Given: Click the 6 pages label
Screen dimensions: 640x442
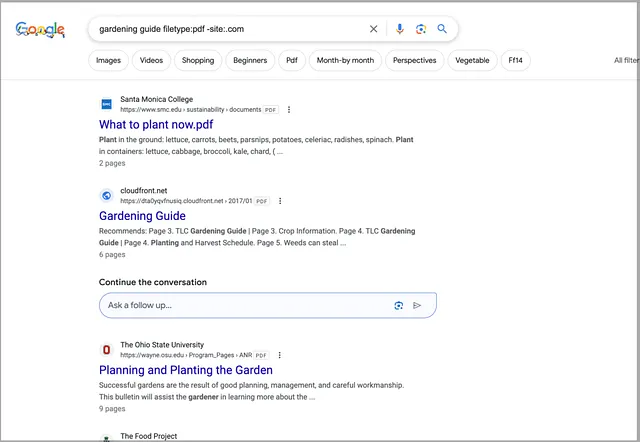Looking at the screenshot, I should (112, 255).
